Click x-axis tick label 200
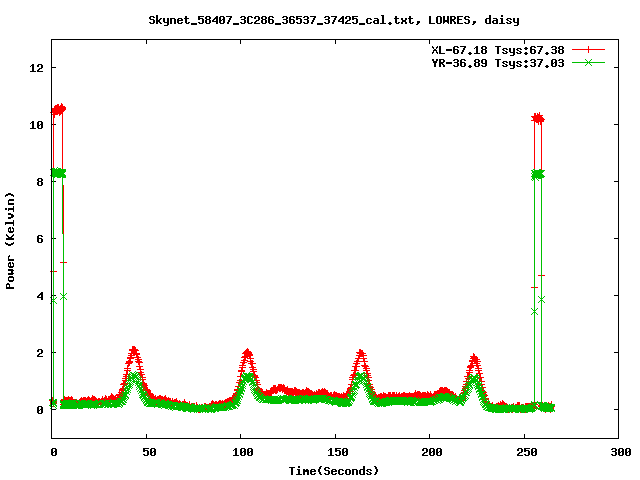640x480 pixels. point(432,452)
